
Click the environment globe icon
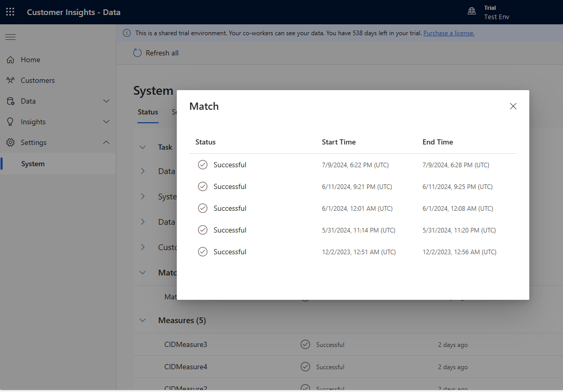[x=472, y=11]
